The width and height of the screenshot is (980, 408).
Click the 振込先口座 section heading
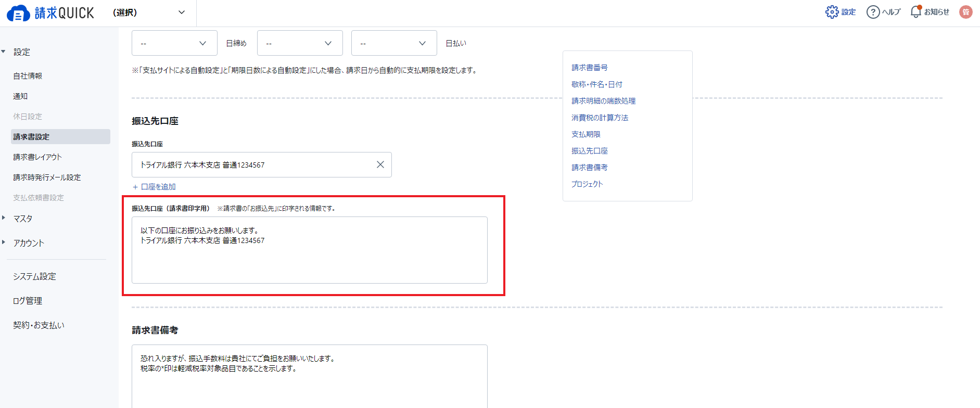(155, 121)
